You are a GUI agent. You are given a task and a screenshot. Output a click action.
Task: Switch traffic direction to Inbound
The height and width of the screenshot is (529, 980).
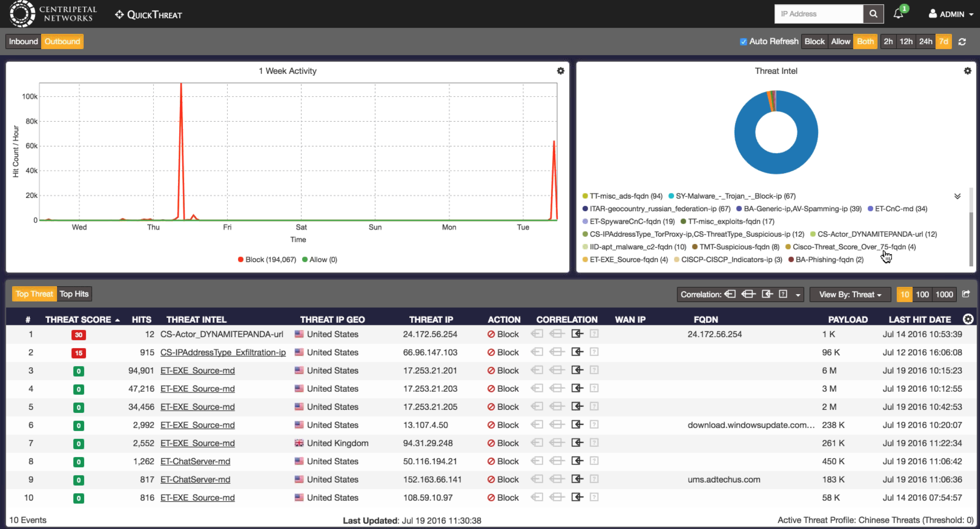23,41
